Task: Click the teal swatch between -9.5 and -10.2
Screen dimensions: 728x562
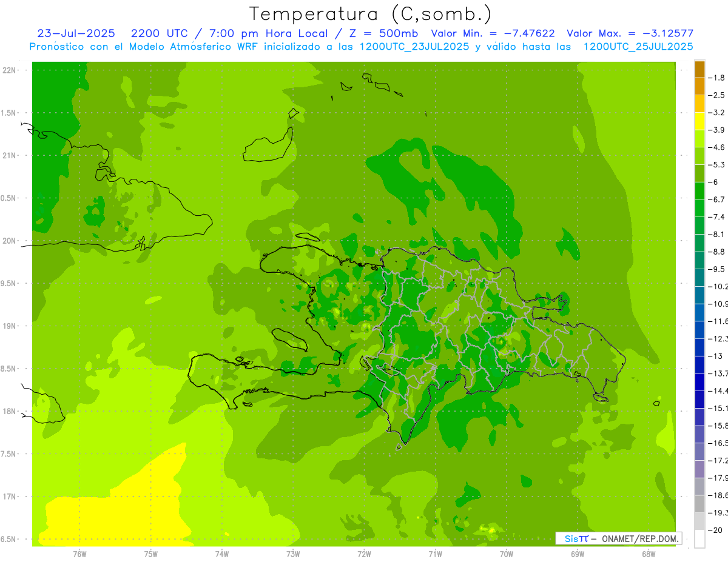Action: [699, 278]
